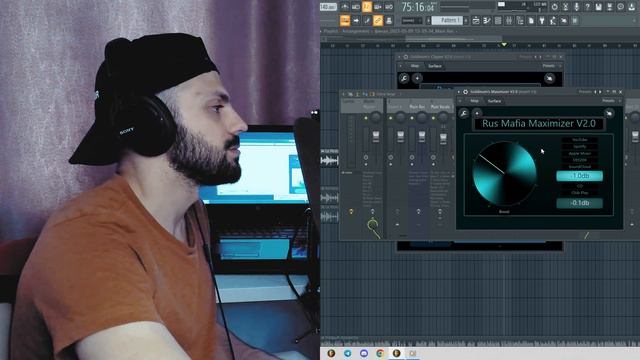
Task: Select the YouTube loudness button
Action: 580,140
